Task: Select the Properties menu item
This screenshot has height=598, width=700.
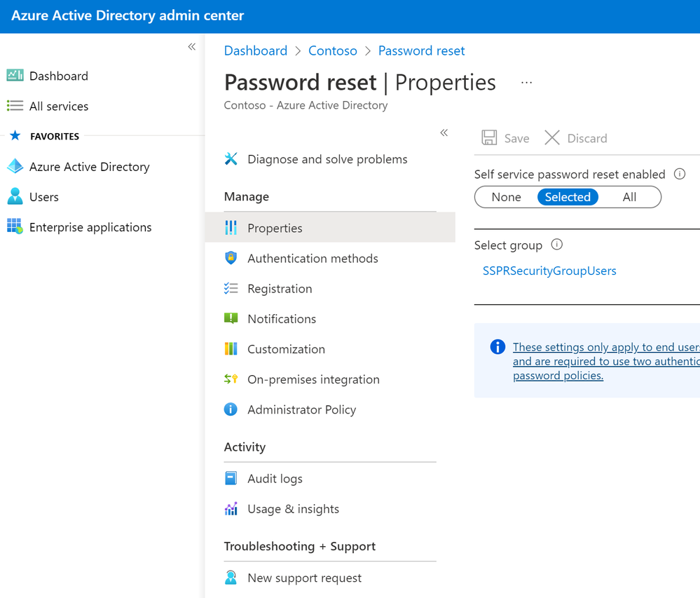Action: pos(330,228)
